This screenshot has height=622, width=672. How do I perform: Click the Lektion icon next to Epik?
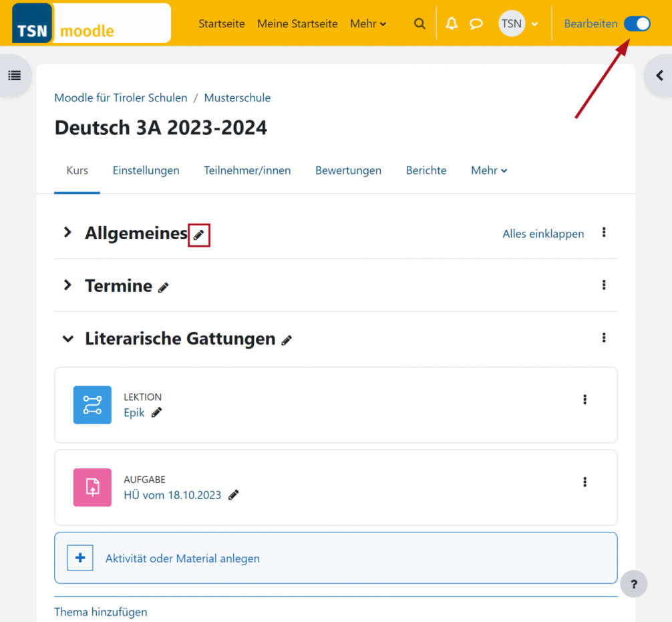tap(92, 405)
